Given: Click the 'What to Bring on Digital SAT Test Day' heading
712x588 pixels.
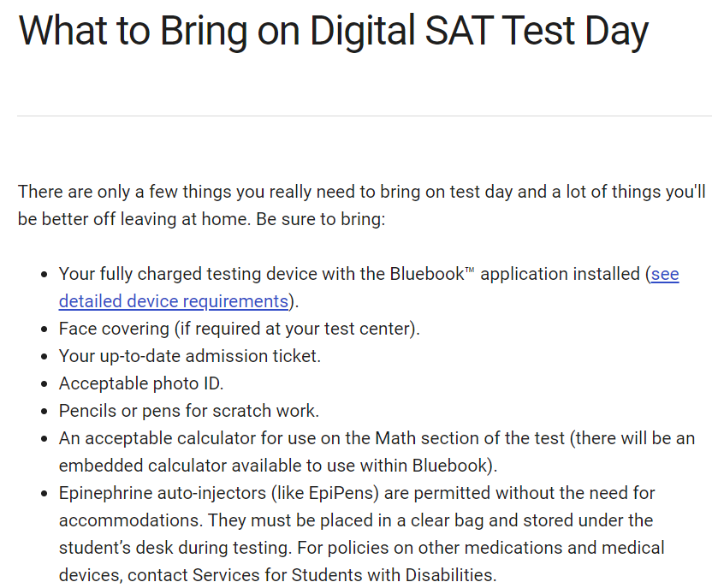Looking at the screenshot, I should coord(333,31).
